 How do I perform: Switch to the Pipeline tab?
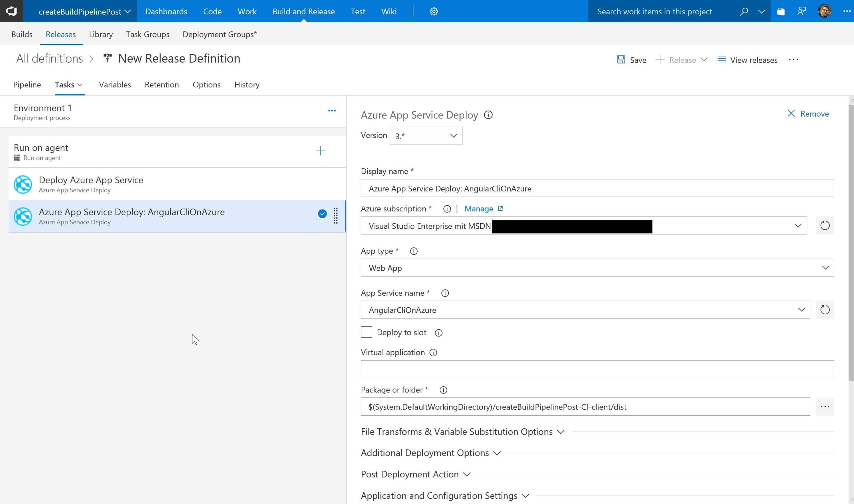click(x=27, y=85)
